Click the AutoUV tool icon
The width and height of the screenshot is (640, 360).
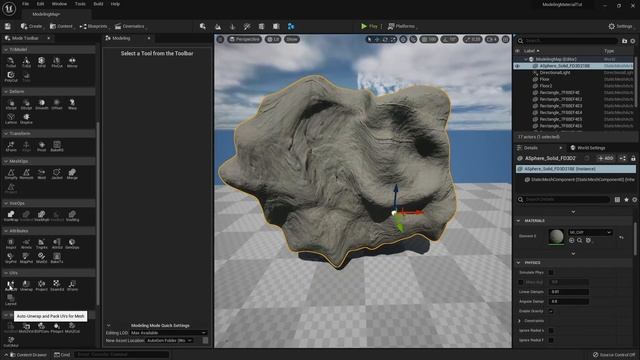(11, 285)
